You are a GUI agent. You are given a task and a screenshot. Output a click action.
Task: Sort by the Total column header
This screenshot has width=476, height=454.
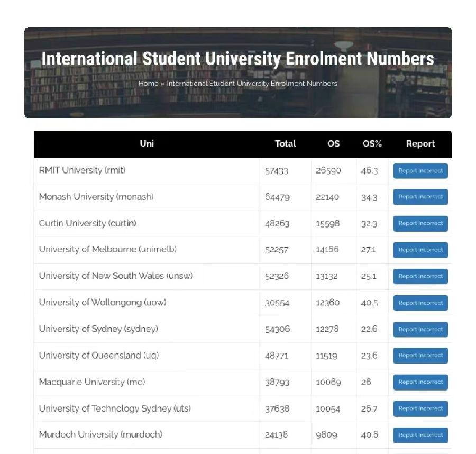click(285, 143)
